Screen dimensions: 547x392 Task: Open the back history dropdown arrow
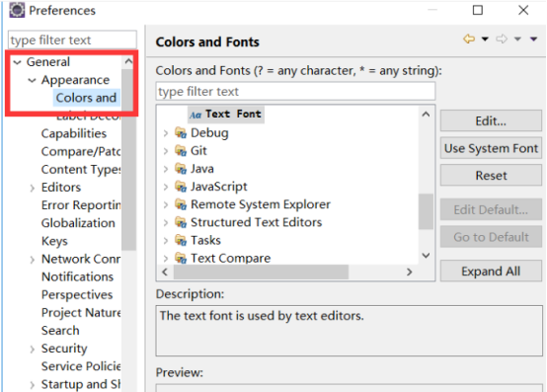485,39
